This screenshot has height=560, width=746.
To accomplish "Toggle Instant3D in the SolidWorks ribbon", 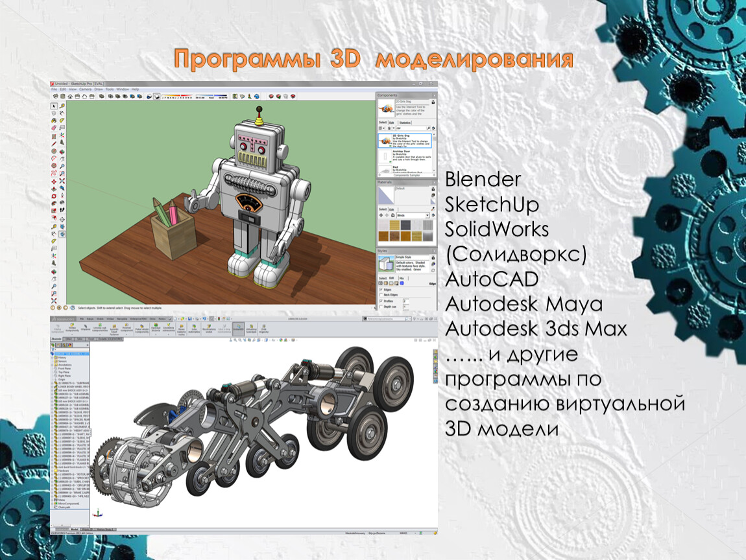I will tap(238, 328).
